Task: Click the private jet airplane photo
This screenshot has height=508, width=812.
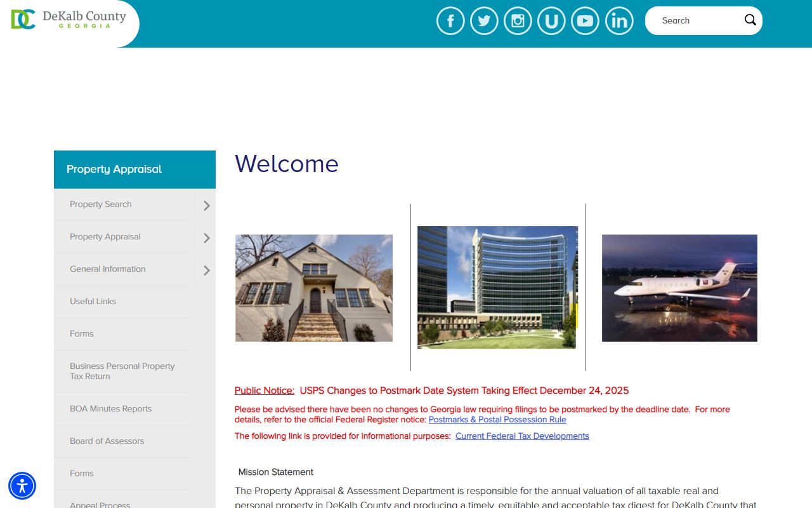Action: (x=679, y=288)
